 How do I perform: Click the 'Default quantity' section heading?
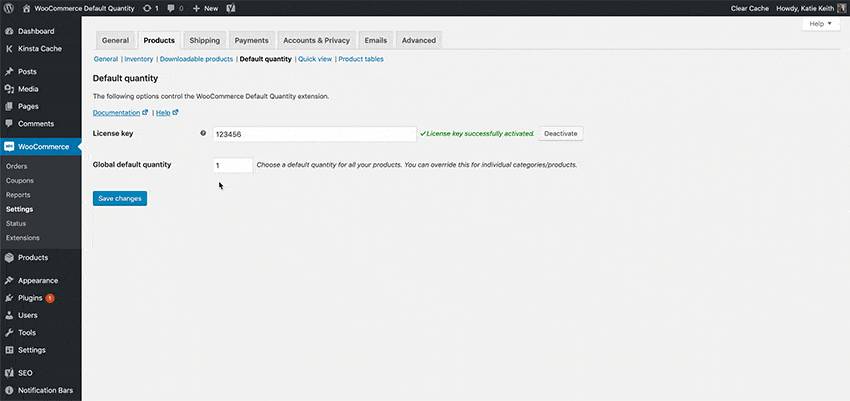pyautogui.click(x=125, y=79)
